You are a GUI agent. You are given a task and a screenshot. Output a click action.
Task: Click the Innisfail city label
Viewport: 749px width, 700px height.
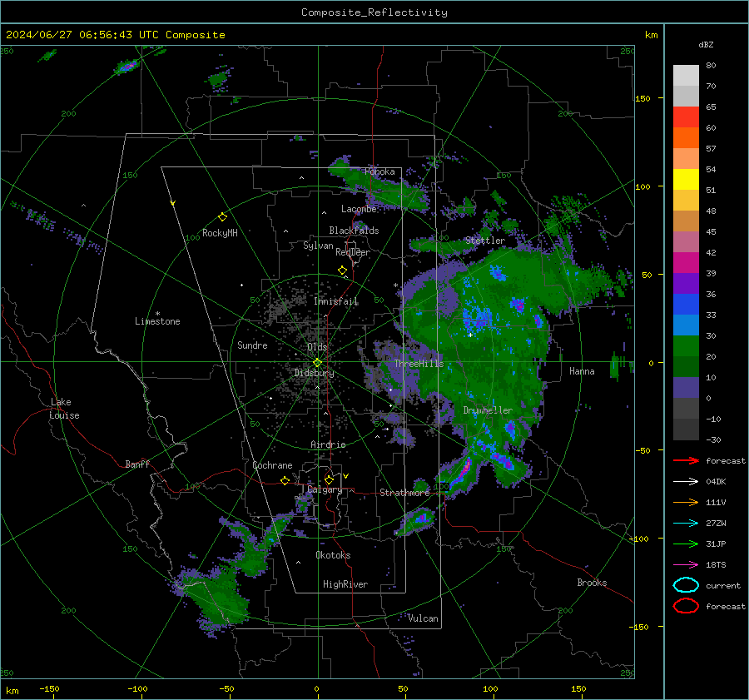point(336,301)
